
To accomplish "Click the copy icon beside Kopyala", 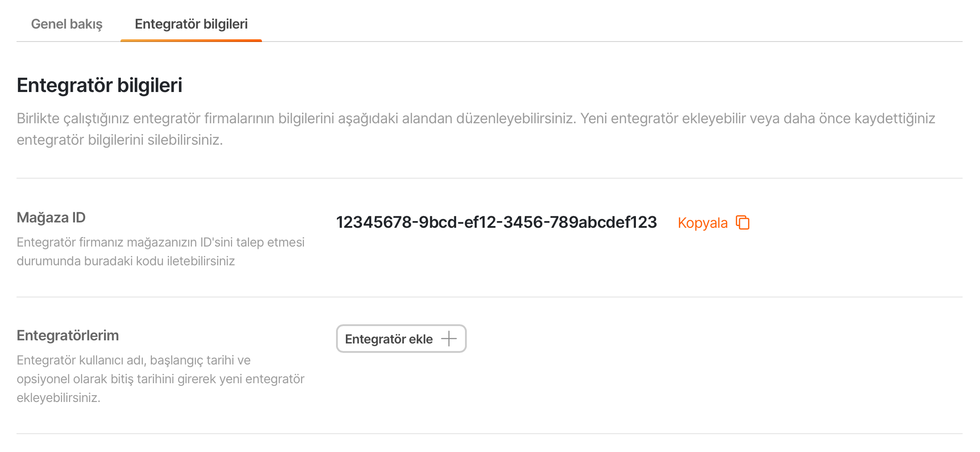I will coord(743,222).
